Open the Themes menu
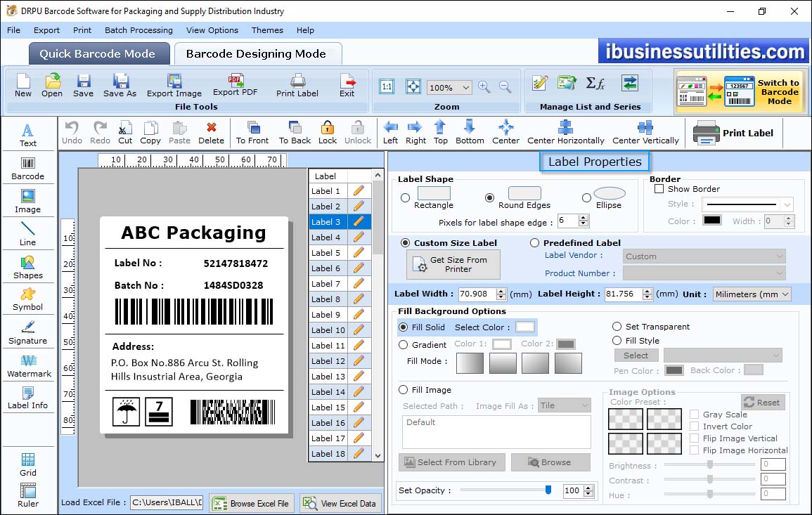 click(x=267, y=30)
